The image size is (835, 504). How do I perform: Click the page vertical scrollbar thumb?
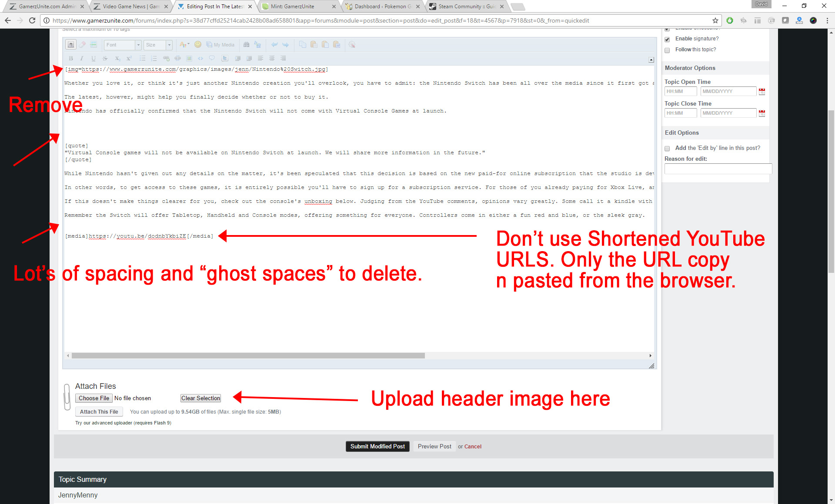[x=831, y=191]
